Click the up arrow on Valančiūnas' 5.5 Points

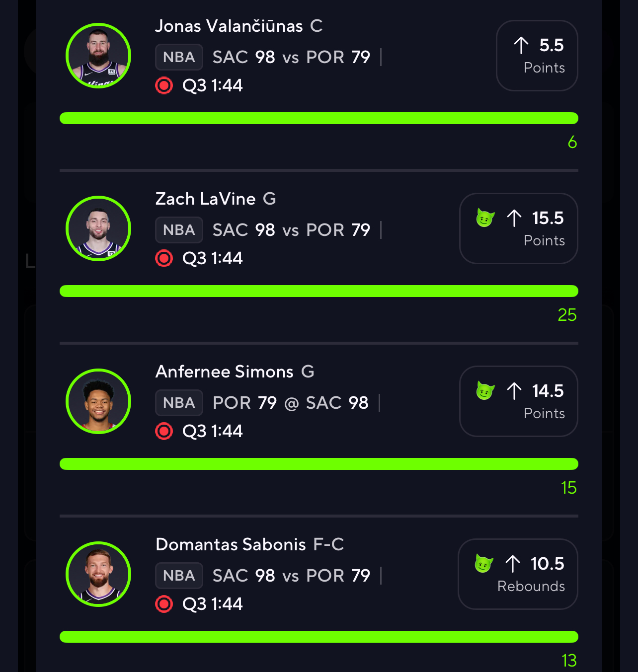521,45
